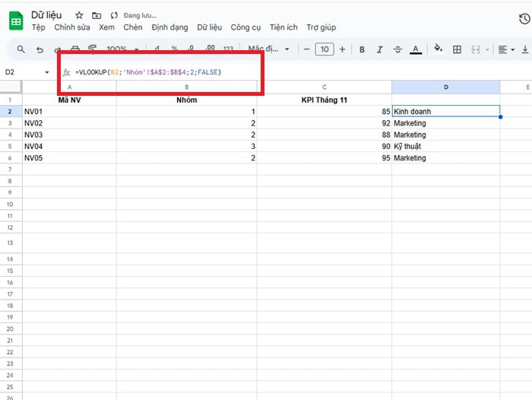532x400 pixels.
Task: Format as percent button
Action: [x=174, y=49]
